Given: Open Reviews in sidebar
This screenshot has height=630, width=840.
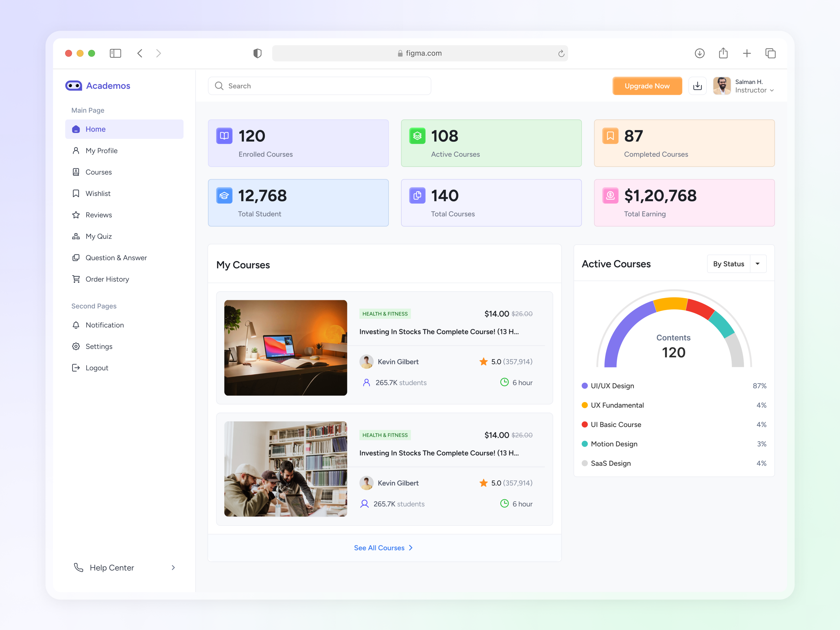Looking at the screenshot, I should 124,215.
